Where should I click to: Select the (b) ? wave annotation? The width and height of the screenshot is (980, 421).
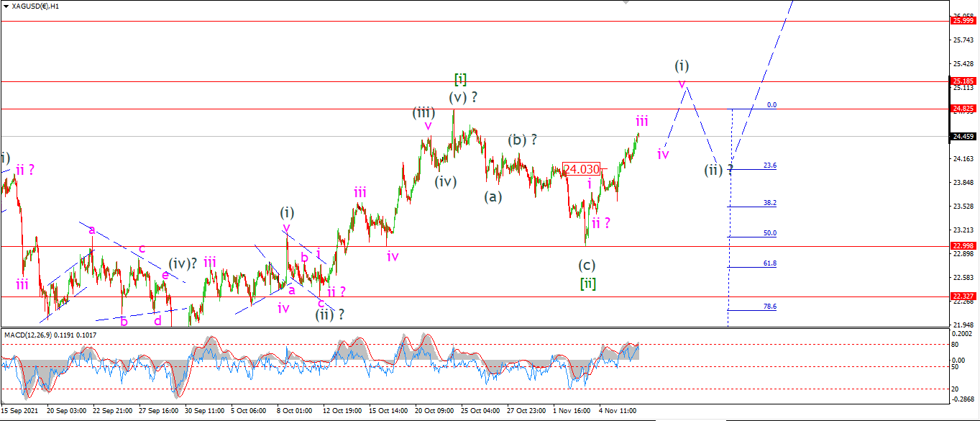click(x=523, y=140)
